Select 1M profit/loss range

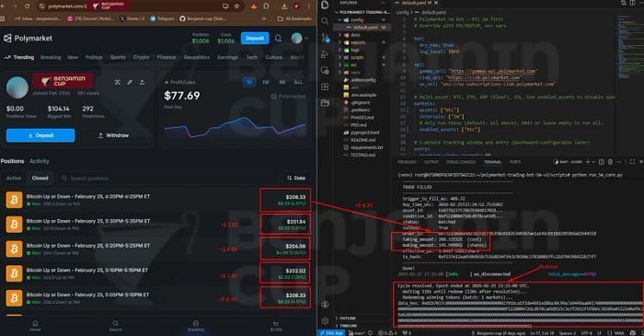pyautogui.click(x=282, y=82)
